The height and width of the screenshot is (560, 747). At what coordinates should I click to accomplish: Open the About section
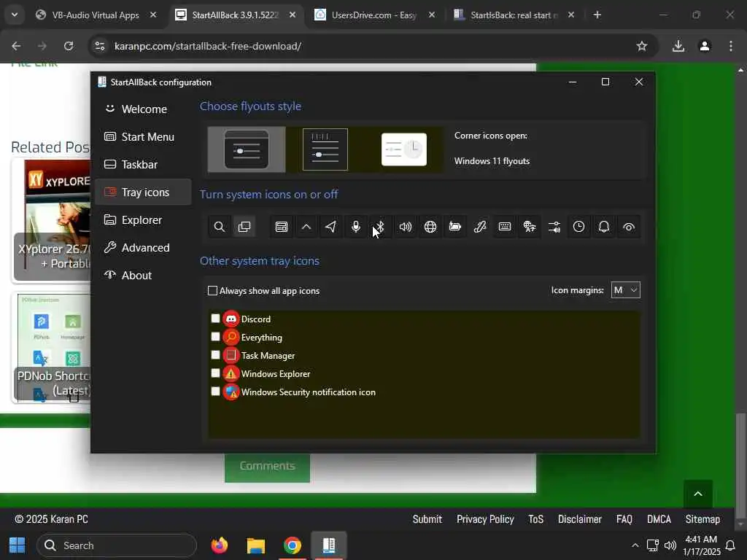[x=143, y=275]
